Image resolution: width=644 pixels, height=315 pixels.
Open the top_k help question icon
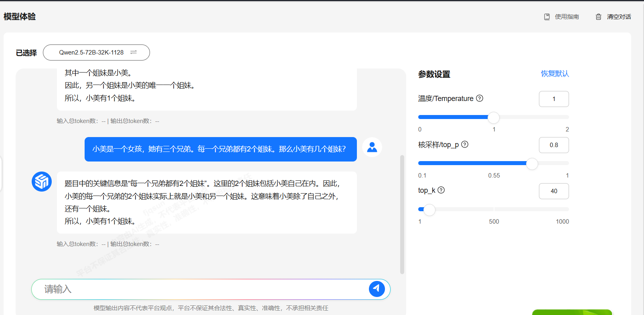(441, 190)
